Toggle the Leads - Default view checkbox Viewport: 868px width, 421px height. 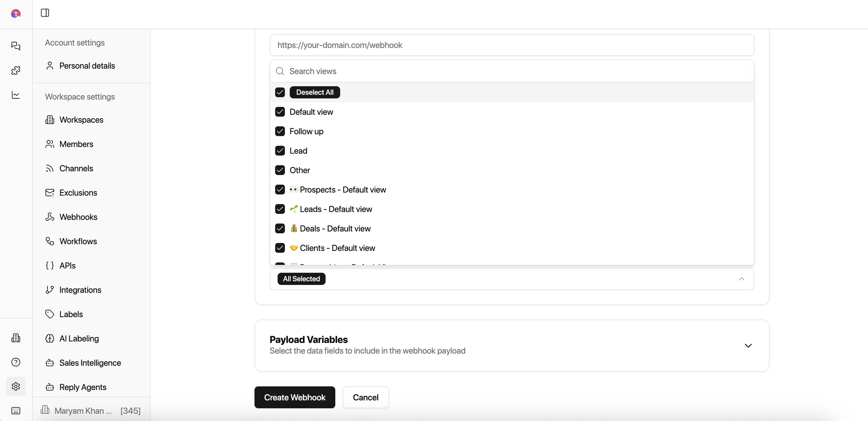[x=280, y=209]
